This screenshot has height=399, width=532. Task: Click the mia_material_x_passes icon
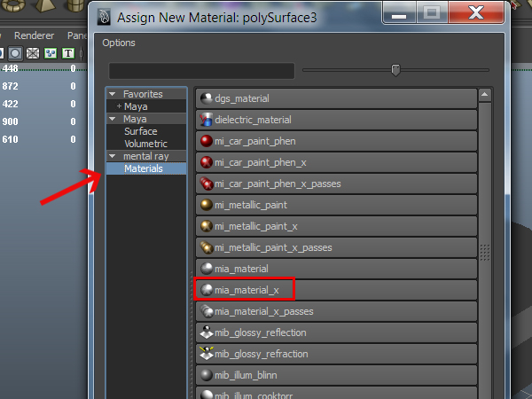click(207, 311)
